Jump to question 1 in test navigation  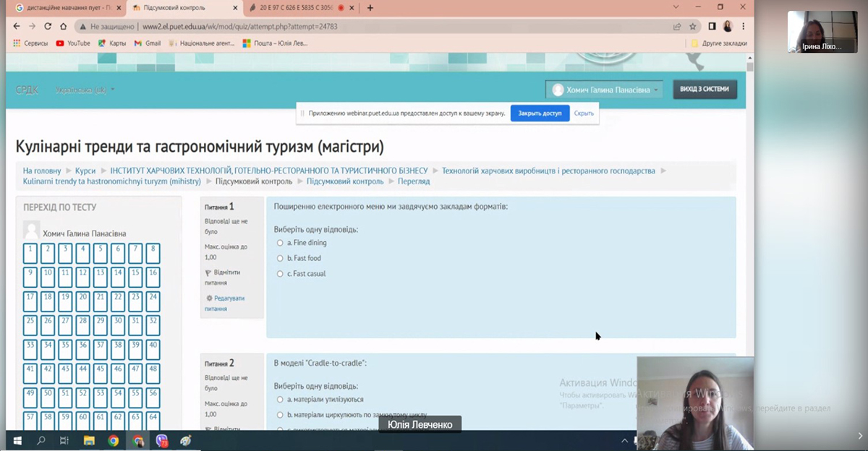30,253
